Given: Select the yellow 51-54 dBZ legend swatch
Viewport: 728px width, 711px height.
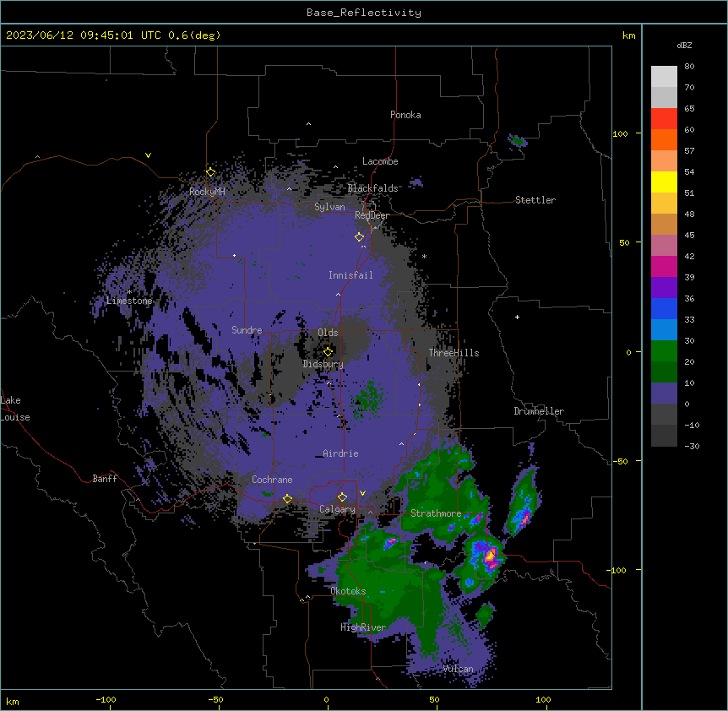Looking at the screenshot, I should click(x=664, y=182).
